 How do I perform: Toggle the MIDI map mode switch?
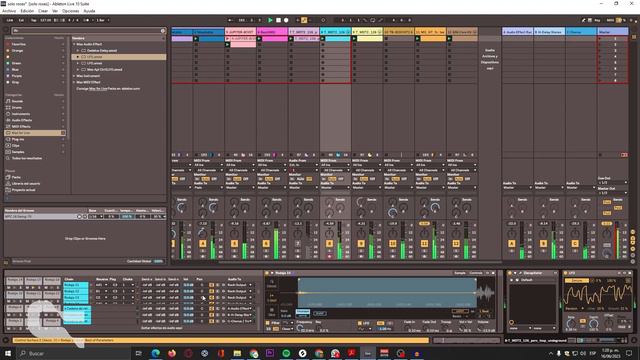point(610,20)
